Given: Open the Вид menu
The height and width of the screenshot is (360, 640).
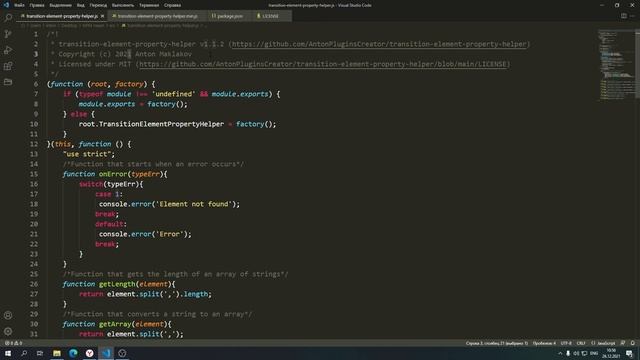Looking at the screenshot, I should 81,5.
